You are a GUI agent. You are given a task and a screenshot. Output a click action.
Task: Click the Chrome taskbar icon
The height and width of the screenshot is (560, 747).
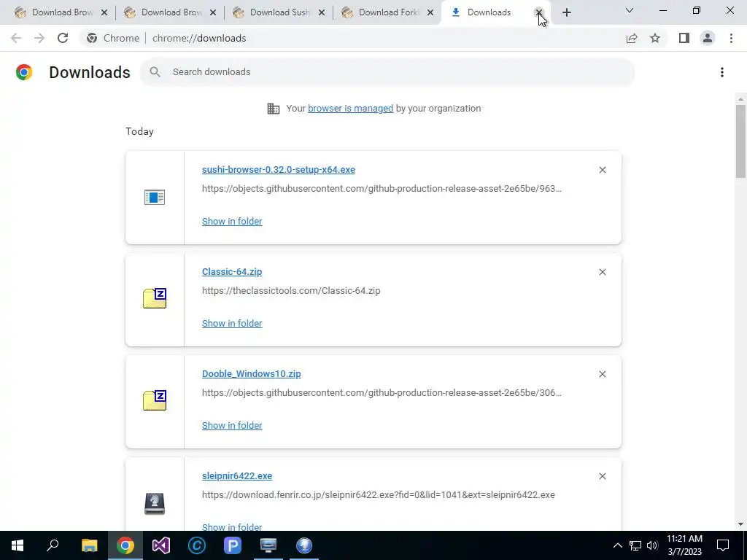click(x=125, y=545)
